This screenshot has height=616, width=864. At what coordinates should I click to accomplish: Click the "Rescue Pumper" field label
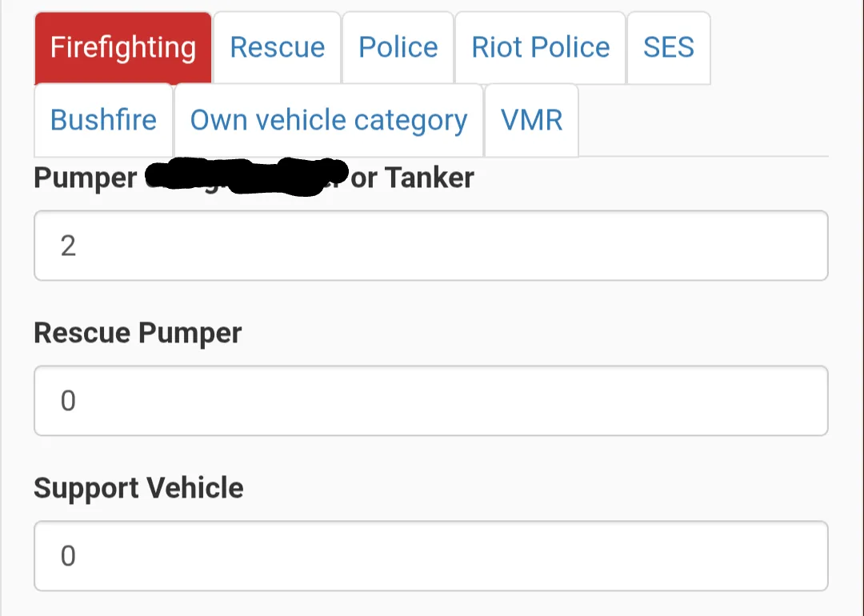[138, 334]
